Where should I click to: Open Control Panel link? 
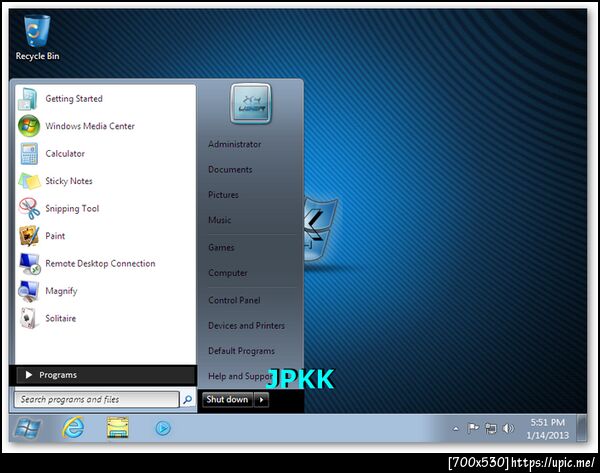click(x=234, y=300)
